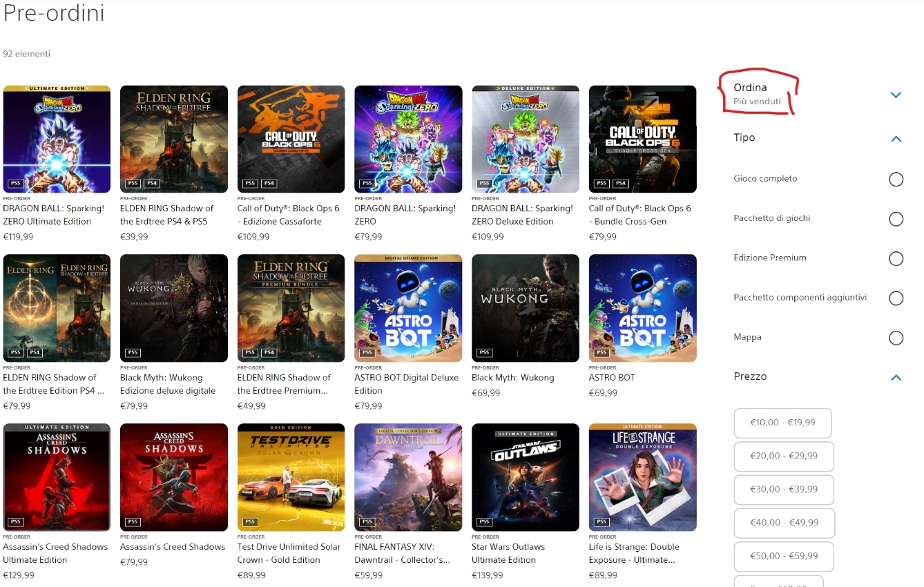Screen dimensions: 924x587
Task: Click the Pre-ordini page heading
Action: [54, 12]
